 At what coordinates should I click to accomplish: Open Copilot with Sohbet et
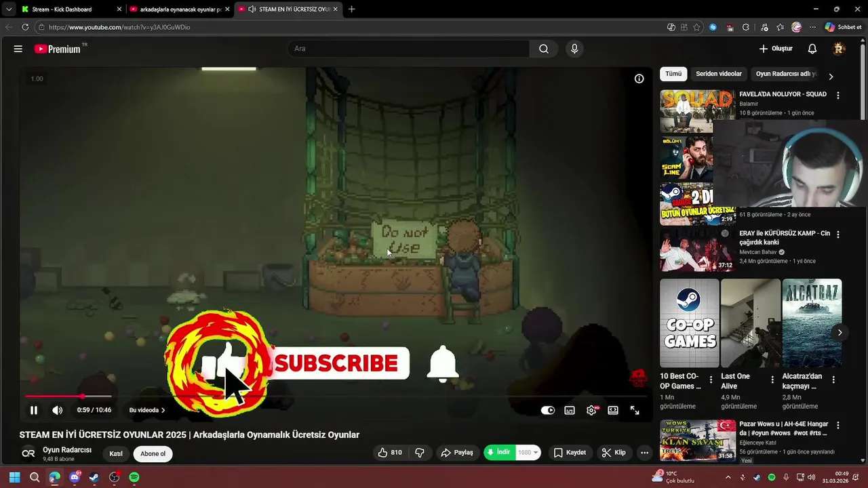pyautogui.click(x=843, y=27)
